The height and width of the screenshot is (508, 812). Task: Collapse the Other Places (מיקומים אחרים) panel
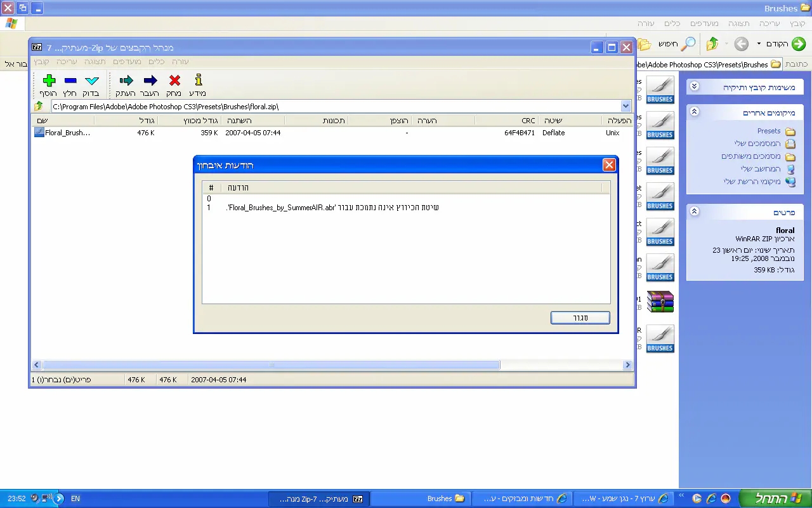point(694,112)
